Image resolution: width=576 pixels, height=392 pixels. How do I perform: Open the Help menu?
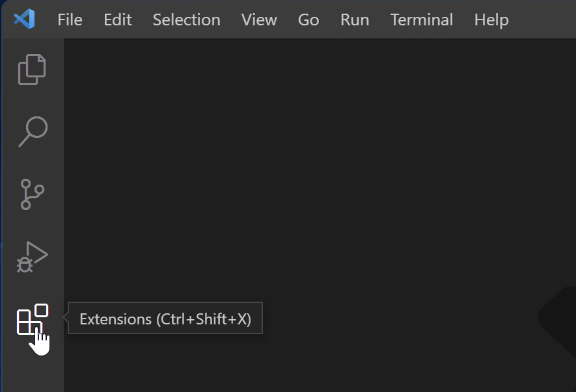[491, 20]
